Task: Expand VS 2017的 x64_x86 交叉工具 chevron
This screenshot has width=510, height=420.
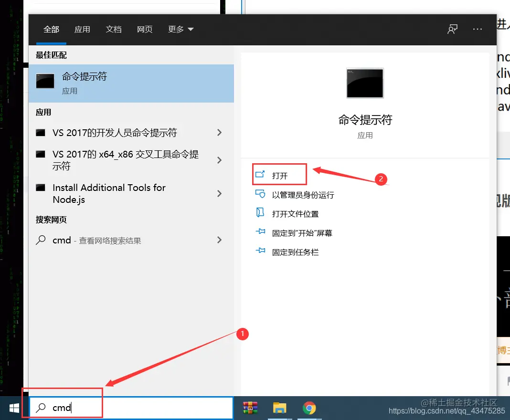Action: [219, 160]
